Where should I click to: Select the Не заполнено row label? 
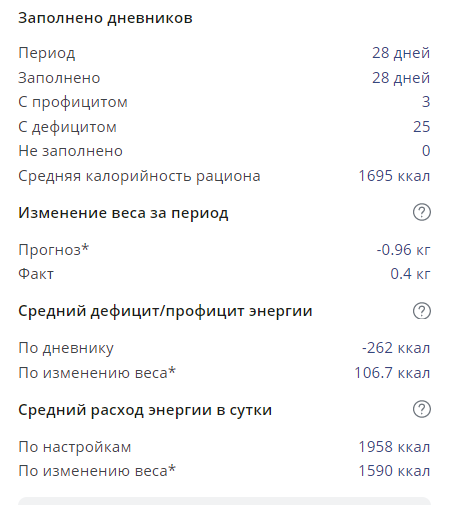point(70,151)
